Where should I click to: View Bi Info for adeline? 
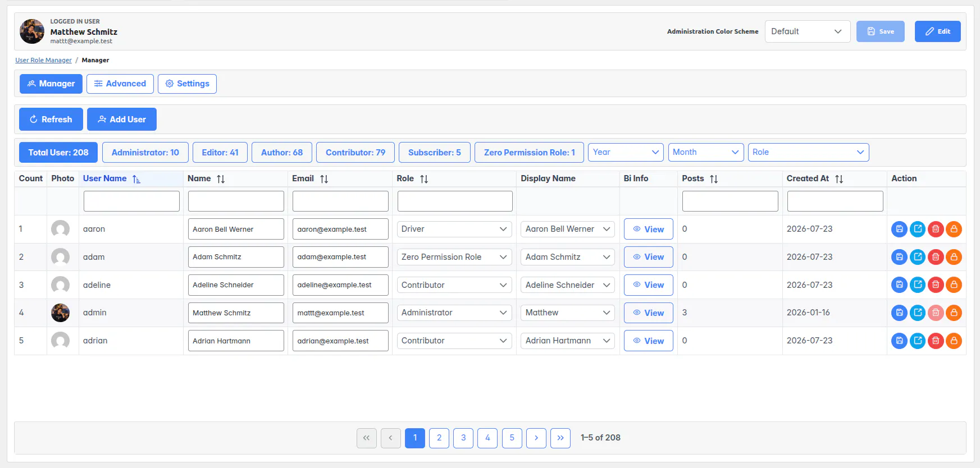(x=649, y=285)
